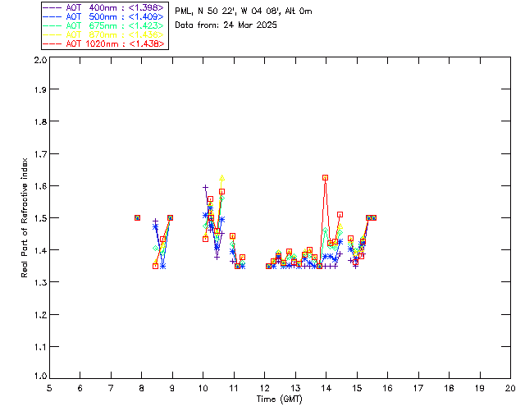Click the 'Data from: 24 Mar 2025' text
This screenshot has width=525, height=420.
226,25
